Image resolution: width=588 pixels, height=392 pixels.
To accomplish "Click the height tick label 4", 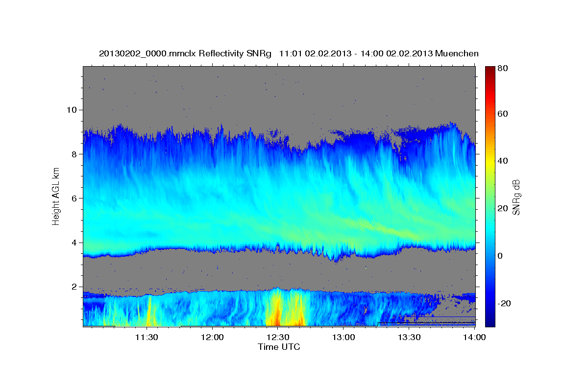I will tap(75, 243).
